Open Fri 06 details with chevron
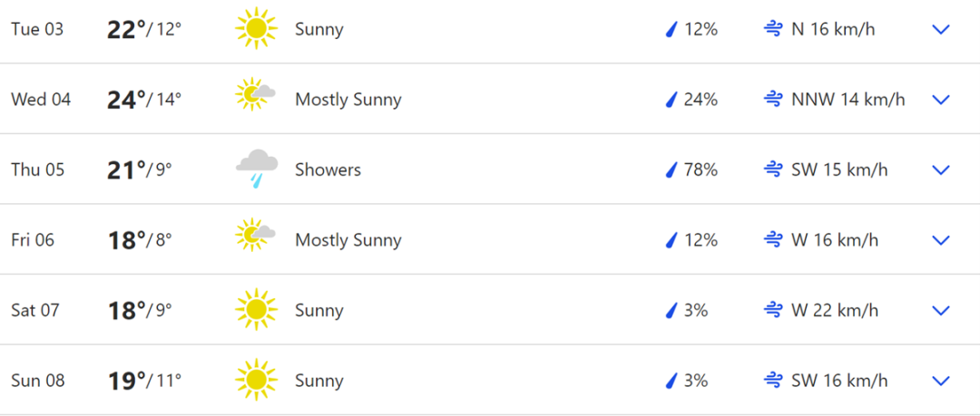 (x=941, y=240)
